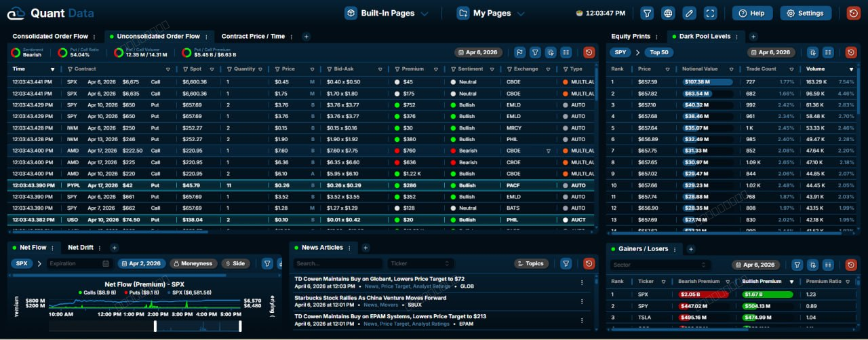Click the pencil edit icon in header
Image resolution: width=868 pixels, height=340 pixels.
coord(689,13)
